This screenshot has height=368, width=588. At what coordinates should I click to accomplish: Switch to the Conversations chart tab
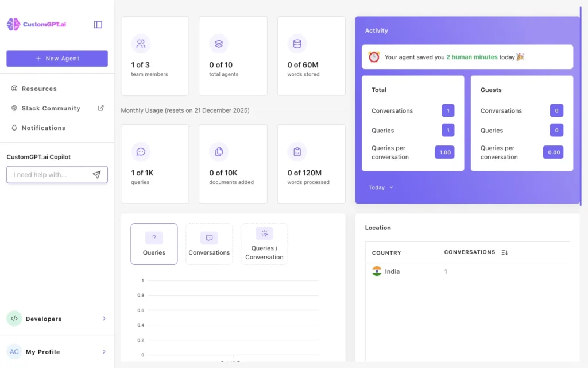(x=209, y=244)
